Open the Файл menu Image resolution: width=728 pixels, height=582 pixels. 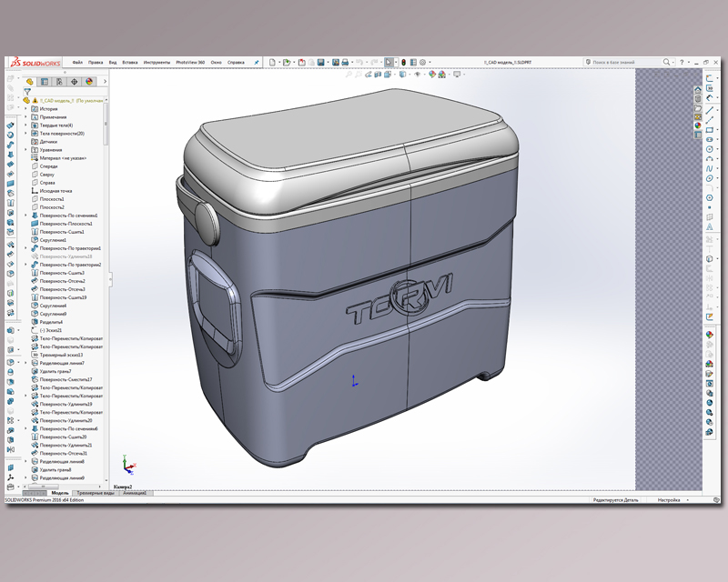coord(77,62)
